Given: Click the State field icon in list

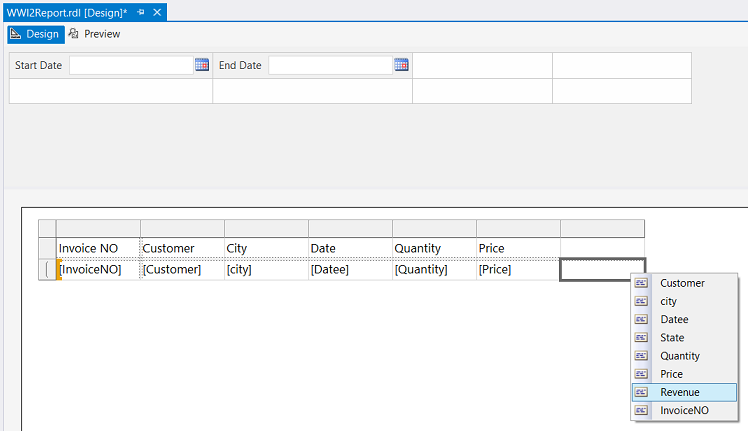Looking at the screenshot, I should point(641,337).
